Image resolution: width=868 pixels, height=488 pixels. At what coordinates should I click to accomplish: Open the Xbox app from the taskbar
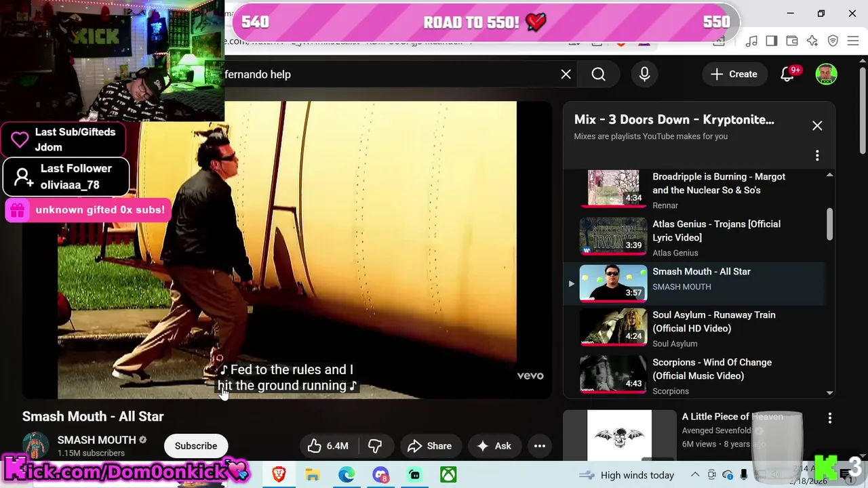(x=448, y=474)
